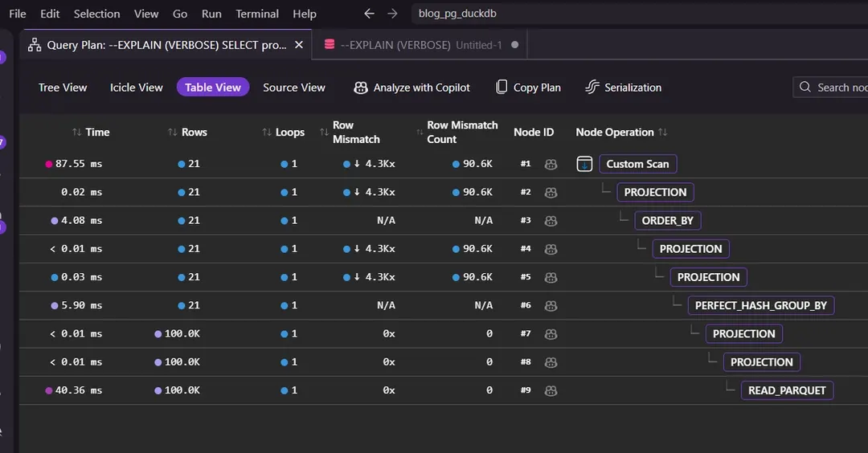Click Copilot icon for node #6
This screenshot has height=453, width=868.
[x=551, y=306]
